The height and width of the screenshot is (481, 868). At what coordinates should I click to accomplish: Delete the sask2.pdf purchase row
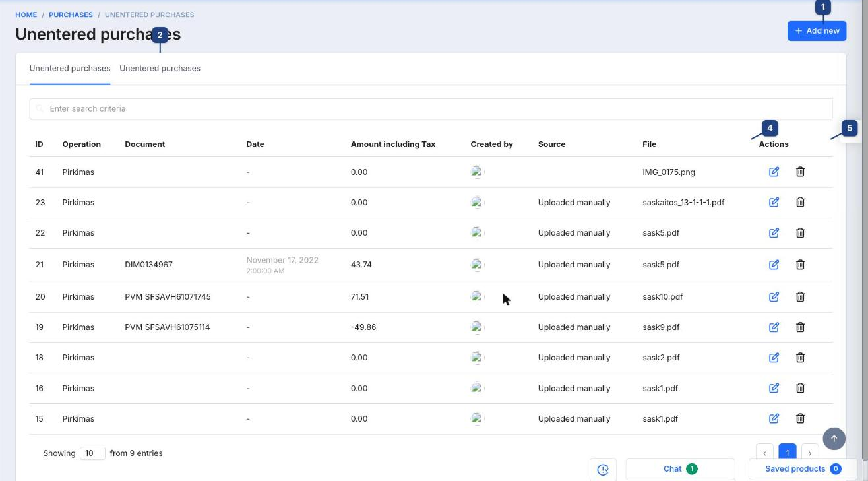click(x=800, y=358)
